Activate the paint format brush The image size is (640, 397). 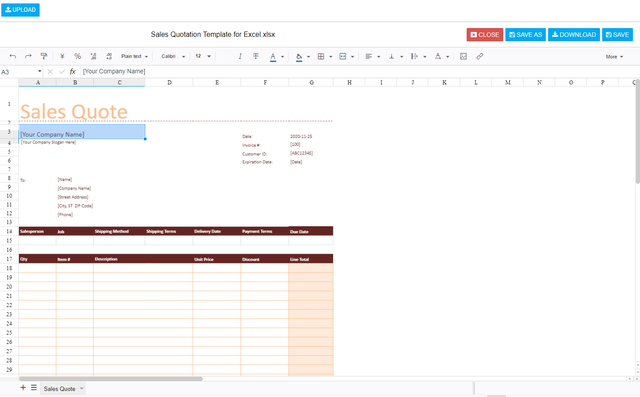coord(44,56)
